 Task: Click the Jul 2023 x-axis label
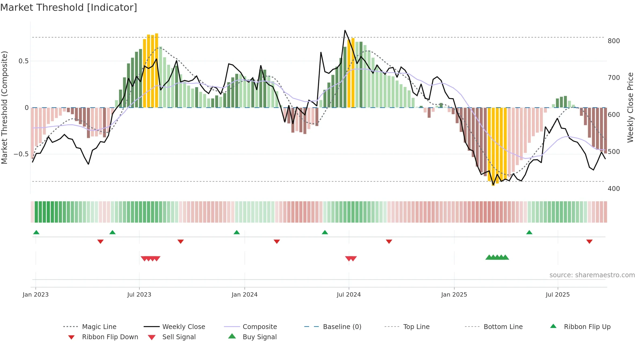139,294
